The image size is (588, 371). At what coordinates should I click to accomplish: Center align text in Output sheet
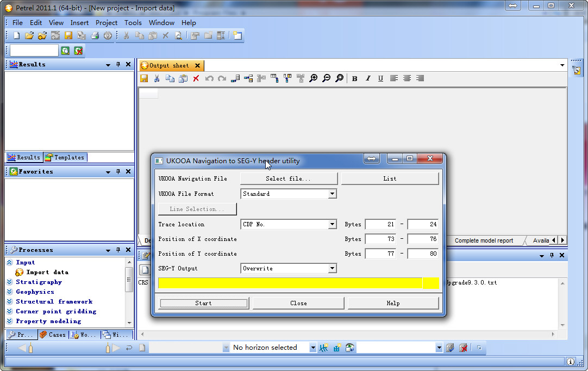pos(407,78)
